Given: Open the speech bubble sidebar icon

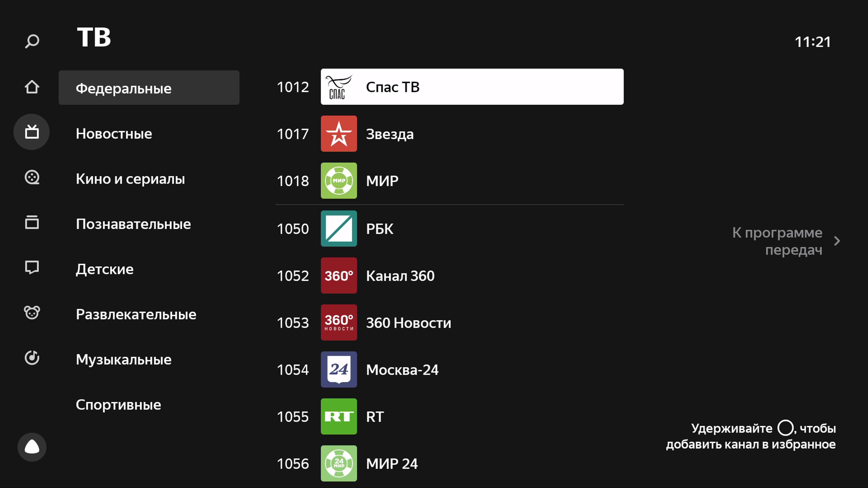Looking at the screenshot, I should point(32,267).
